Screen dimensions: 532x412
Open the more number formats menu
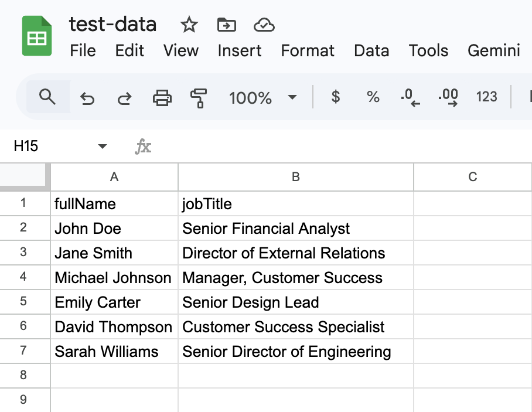pyautogui.click(x=486, y=97)
